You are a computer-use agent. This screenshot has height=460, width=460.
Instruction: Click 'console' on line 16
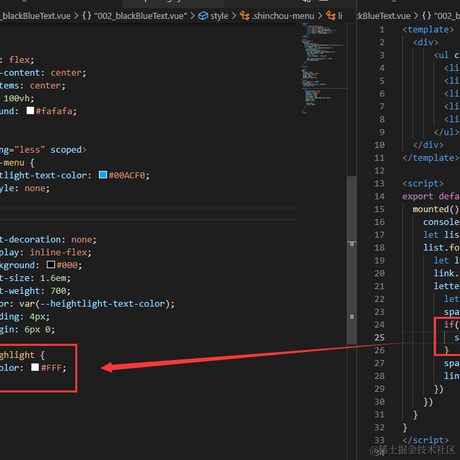pyautogui.click(x=441, y=222)
